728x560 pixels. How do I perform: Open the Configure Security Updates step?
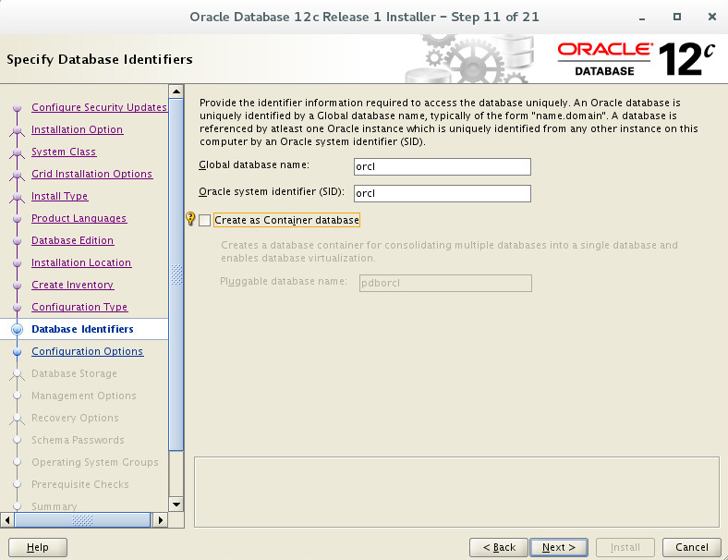[99, 107]
